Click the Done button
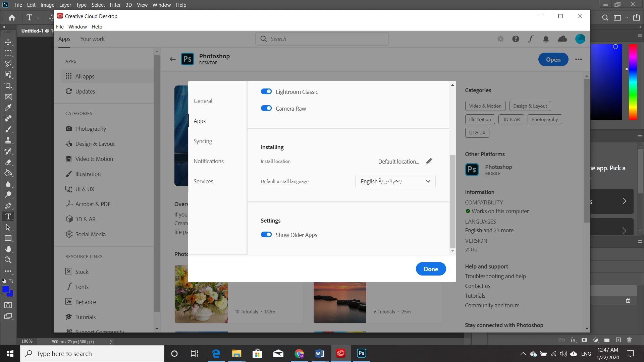The width and height of the screenshot is (644, 362). (431, 269)
